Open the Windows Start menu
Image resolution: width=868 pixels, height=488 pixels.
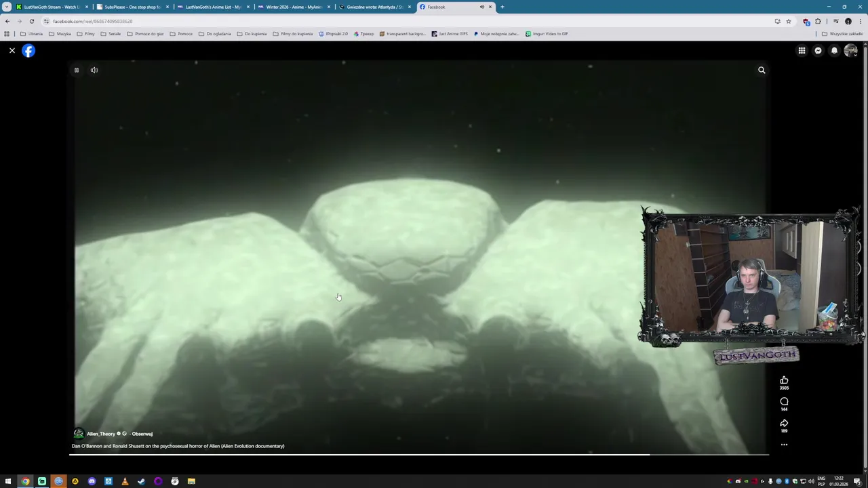point(8,481)
